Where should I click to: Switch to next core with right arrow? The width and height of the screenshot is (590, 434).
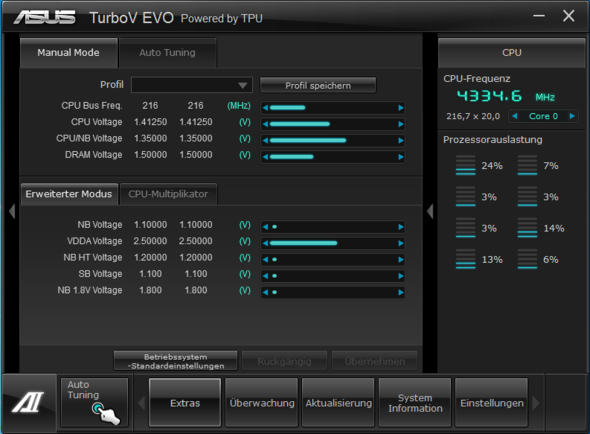click(572, 116)
